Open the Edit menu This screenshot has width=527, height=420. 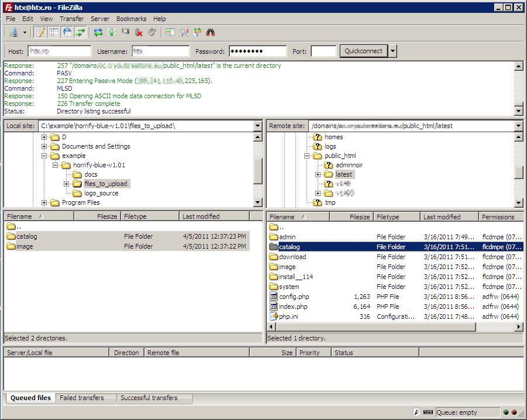(27, 19)
